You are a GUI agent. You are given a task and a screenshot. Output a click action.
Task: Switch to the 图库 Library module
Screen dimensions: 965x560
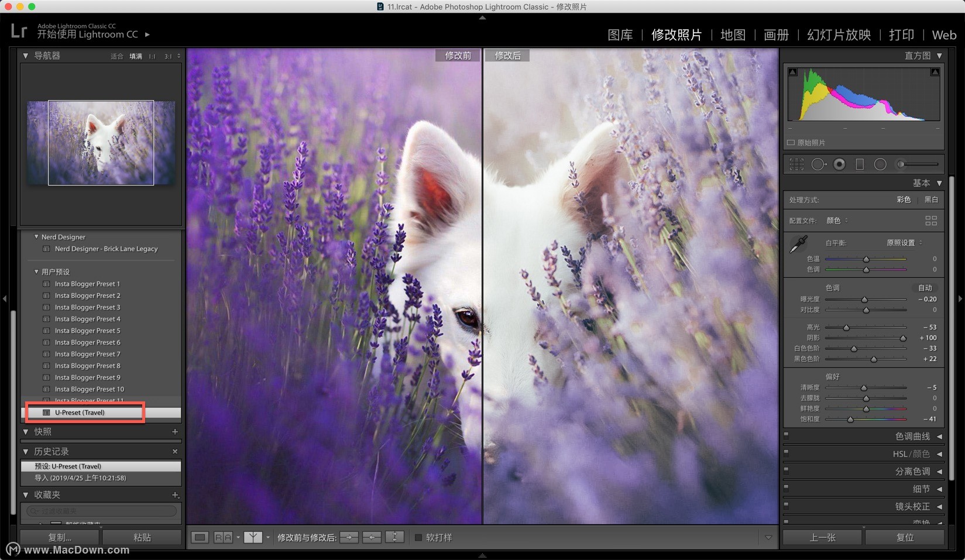tap(620, 35)
